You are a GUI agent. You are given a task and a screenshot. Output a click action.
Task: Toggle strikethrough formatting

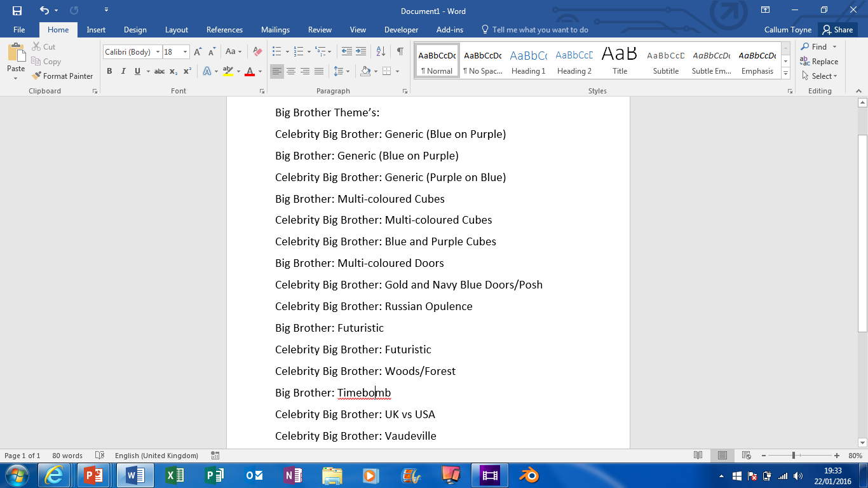click(159, 71)
